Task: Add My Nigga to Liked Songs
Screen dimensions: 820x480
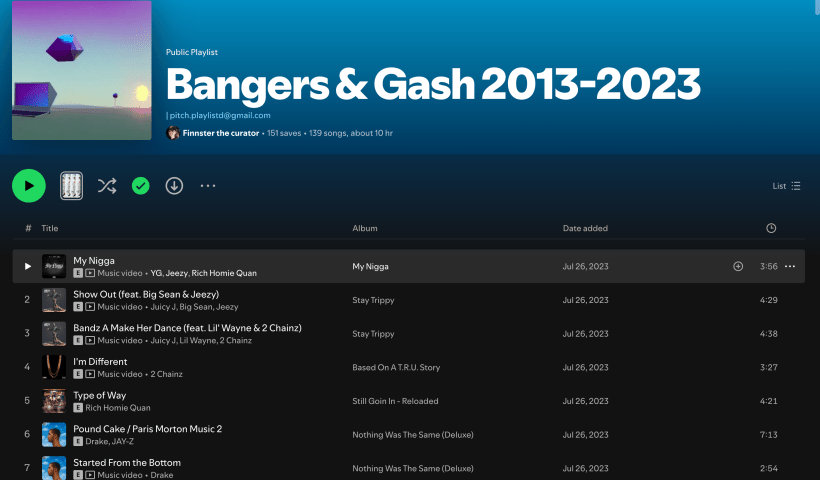Action: (x=738, y=267)
